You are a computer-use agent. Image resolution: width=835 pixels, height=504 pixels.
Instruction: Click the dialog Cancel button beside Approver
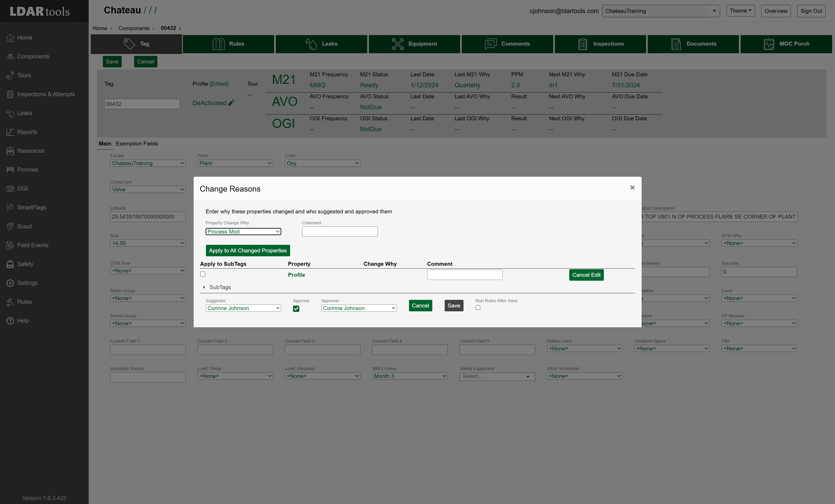pyautogui.click(x=421, y=306)
